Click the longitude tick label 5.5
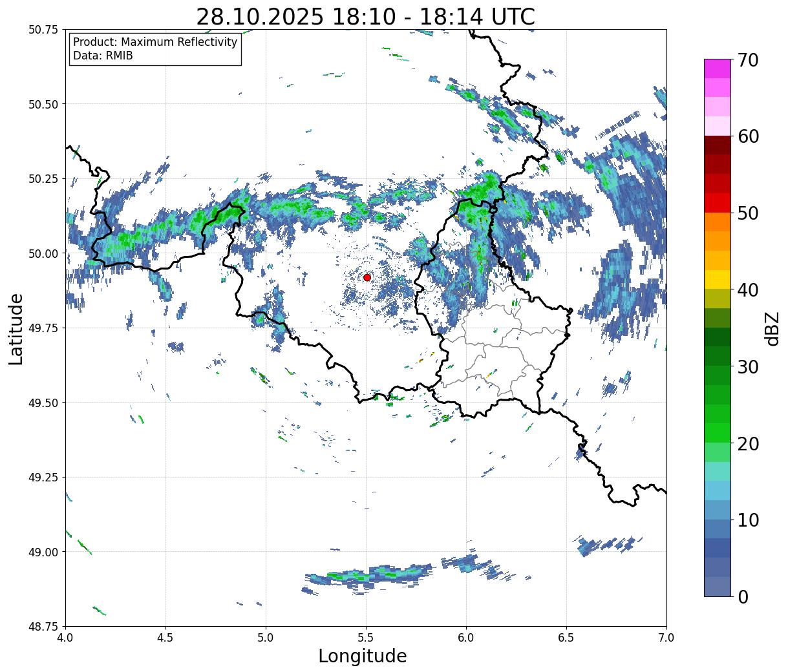The image size is (788, 672). click(x=366, y=638)
